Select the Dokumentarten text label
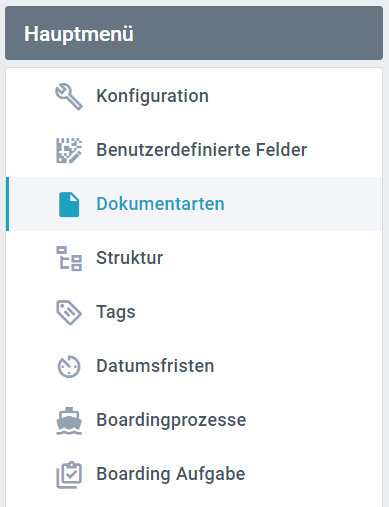389x507 pixels. pos(160,204)
